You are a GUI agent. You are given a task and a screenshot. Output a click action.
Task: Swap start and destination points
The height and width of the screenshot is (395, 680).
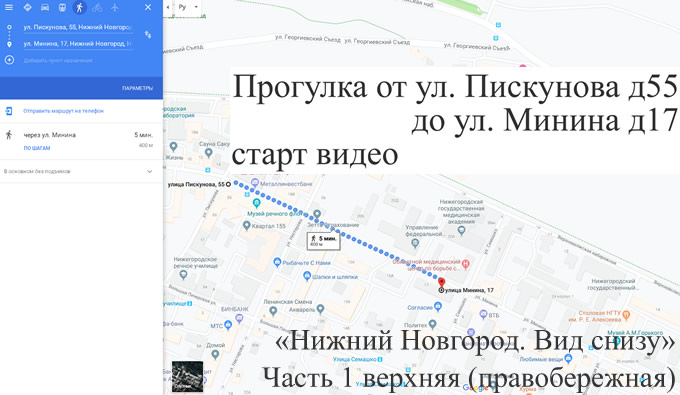(x=148, y=35)
